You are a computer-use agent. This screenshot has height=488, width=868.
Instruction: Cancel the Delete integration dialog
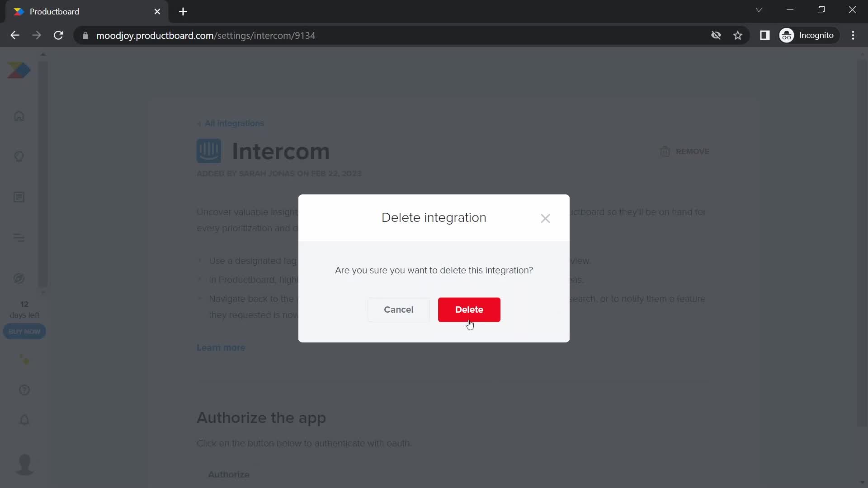click(x=398, y=310)
